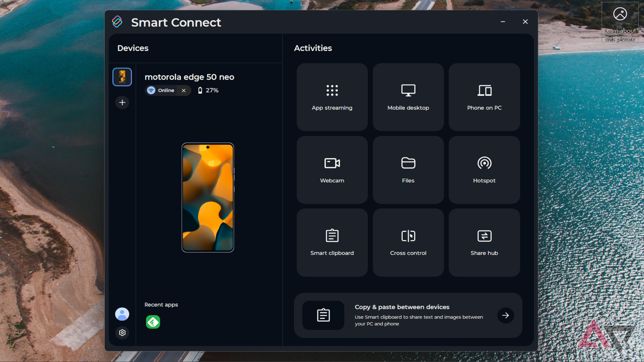Click the arrow on Copy & paste card
This screenshot has width=644, height=362.
[506, 315]
